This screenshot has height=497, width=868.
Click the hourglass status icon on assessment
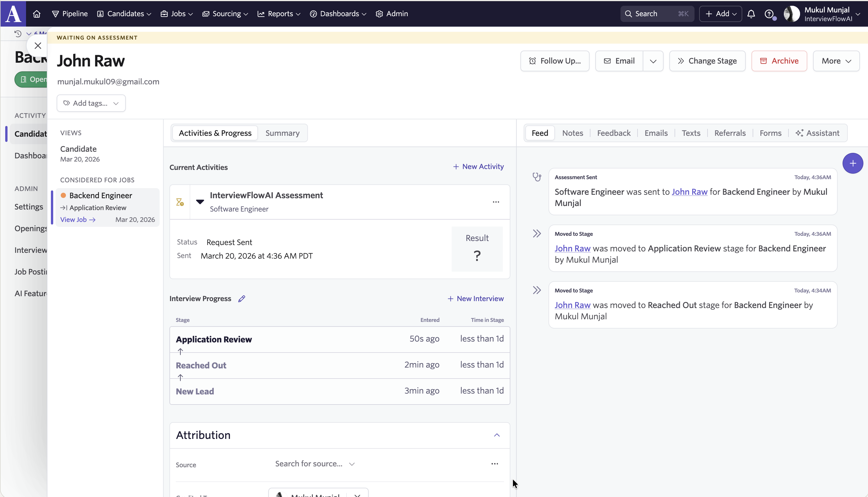(180, 202)
